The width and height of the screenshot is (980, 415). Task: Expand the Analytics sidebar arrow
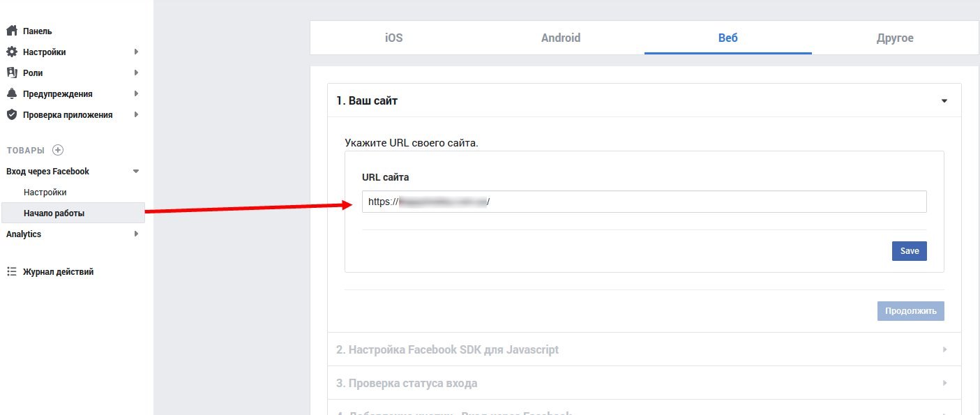136,234
